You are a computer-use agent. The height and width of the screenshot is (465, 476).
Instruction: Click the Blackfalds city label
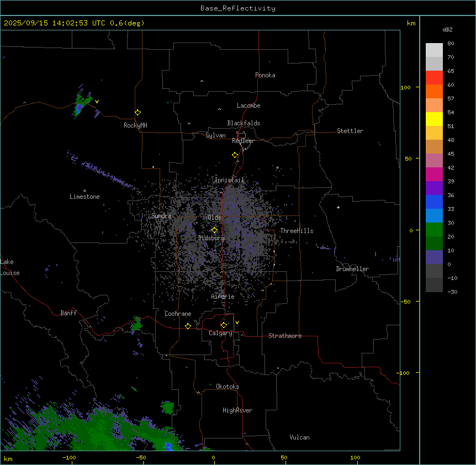[x=244, y=123]
